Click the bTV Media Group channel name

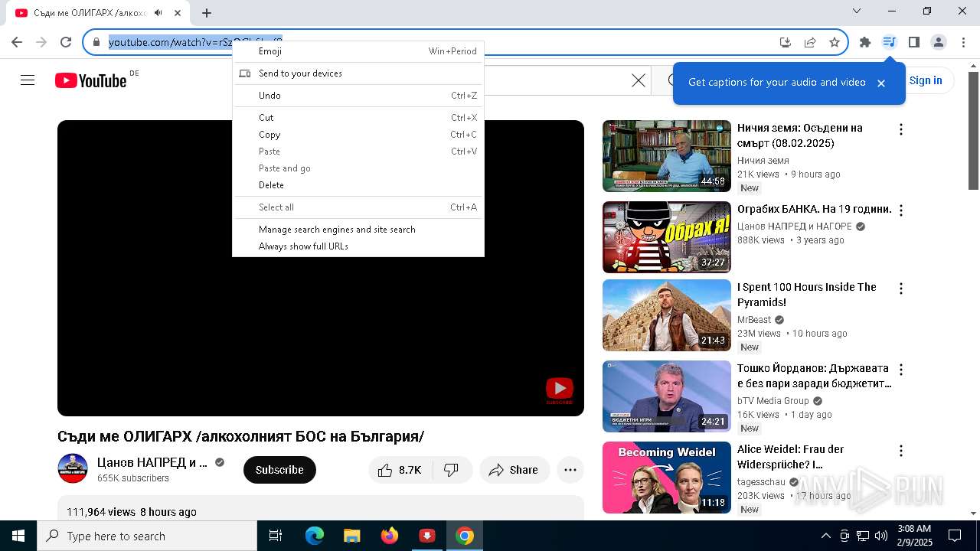pyautogui.click(x=773, y=400)
